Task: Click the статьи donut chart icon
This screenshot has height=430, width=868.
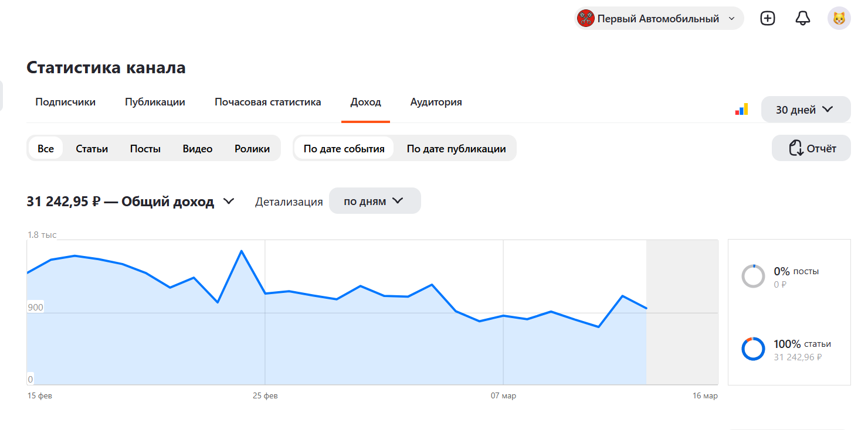Action: [753, 349]
